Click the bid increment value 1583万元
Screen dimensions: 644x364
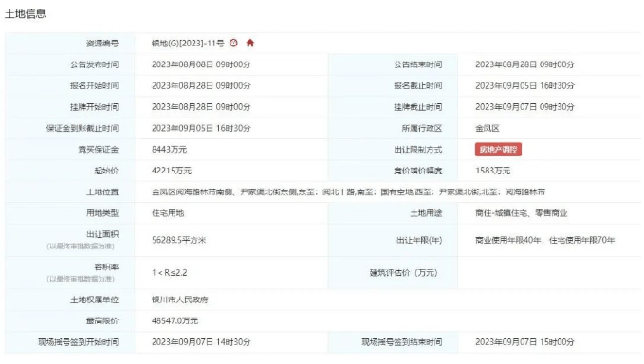[493, 171]
